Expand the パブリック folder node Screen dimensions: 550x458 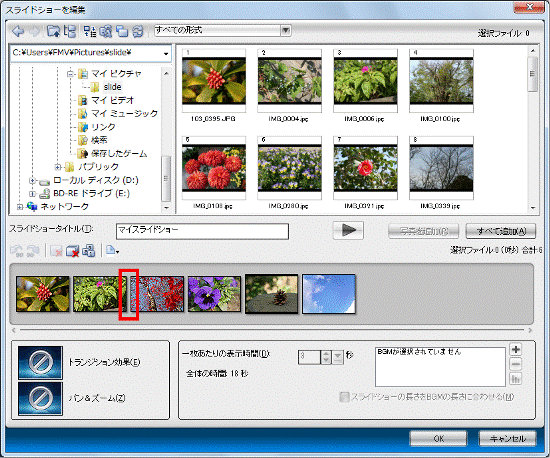(x=58, y=167)
